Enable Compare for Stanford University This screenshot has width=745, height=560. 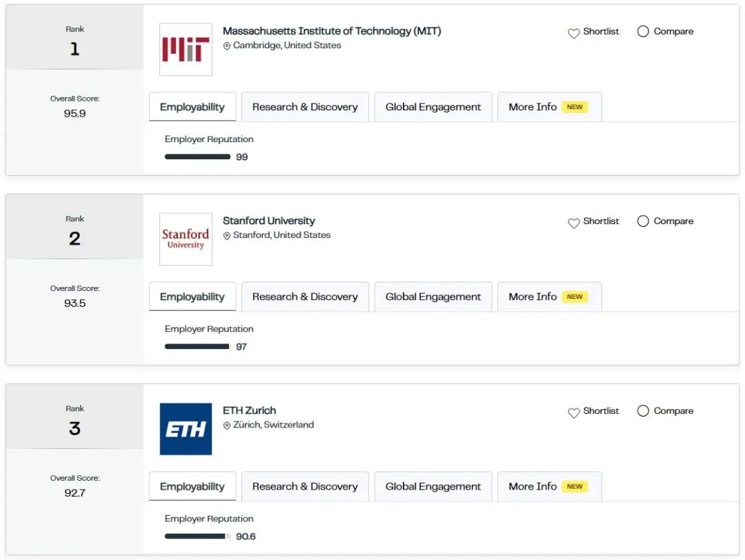click(643, 221)
